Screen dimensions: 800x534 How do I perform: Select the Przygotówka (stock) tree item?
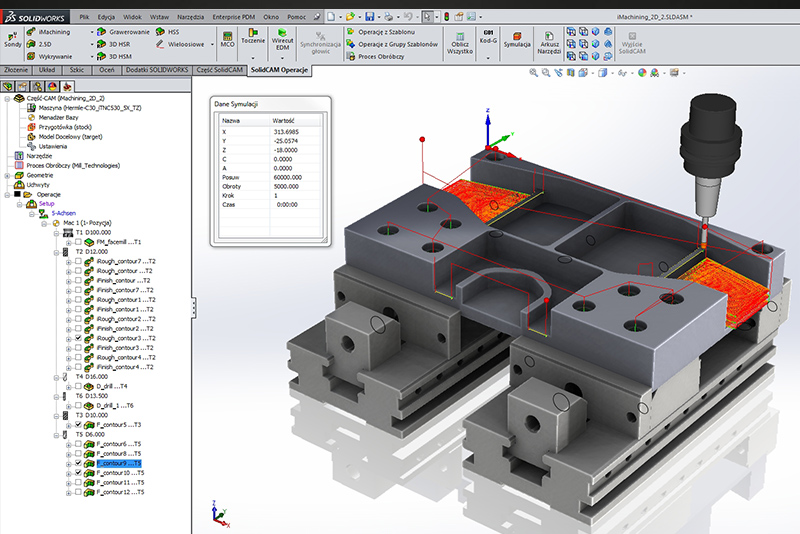65,127
